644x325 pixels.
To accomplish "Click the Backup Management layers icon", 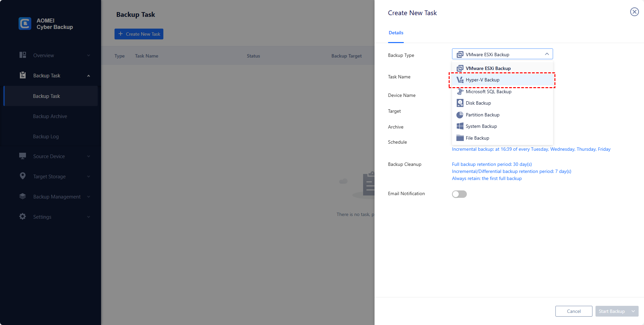I will coord(23,196).
